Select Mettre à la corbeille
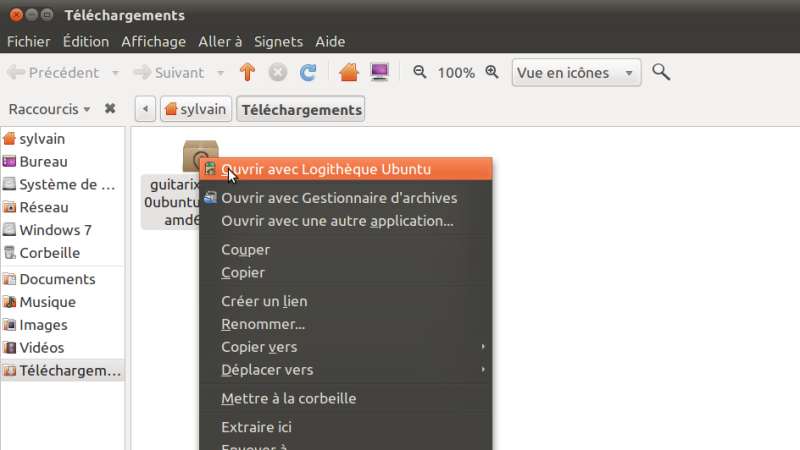The width and height of the screenshot is (800, 450). pos(346,398)
